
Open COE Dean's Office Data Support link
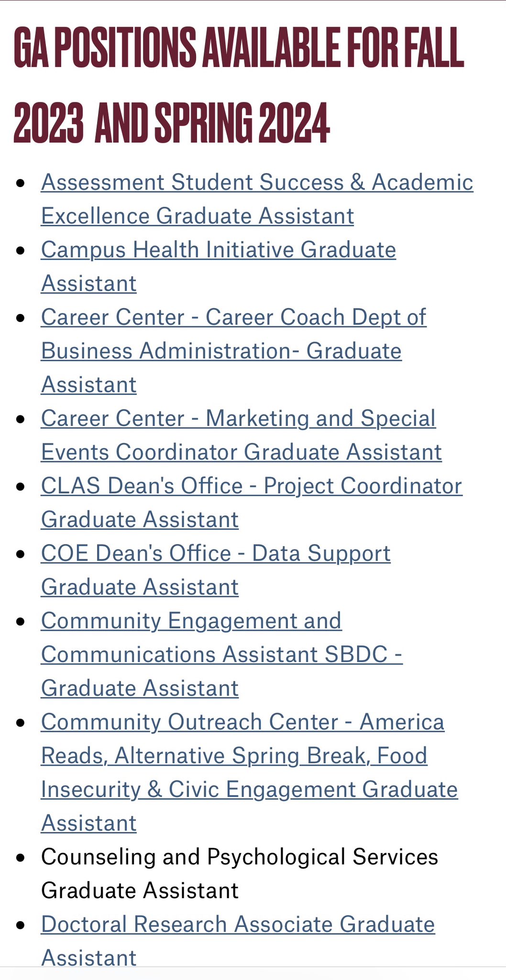point(216,570)
